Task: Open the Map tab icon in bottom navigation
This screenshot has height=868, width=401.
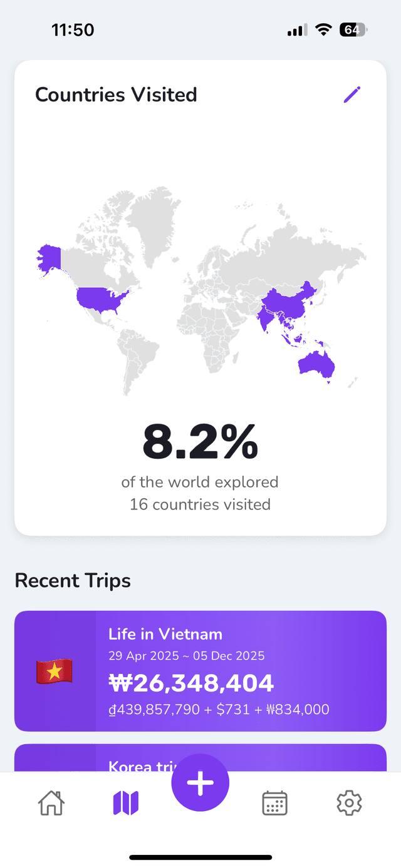Action: (x=126, y=803)
